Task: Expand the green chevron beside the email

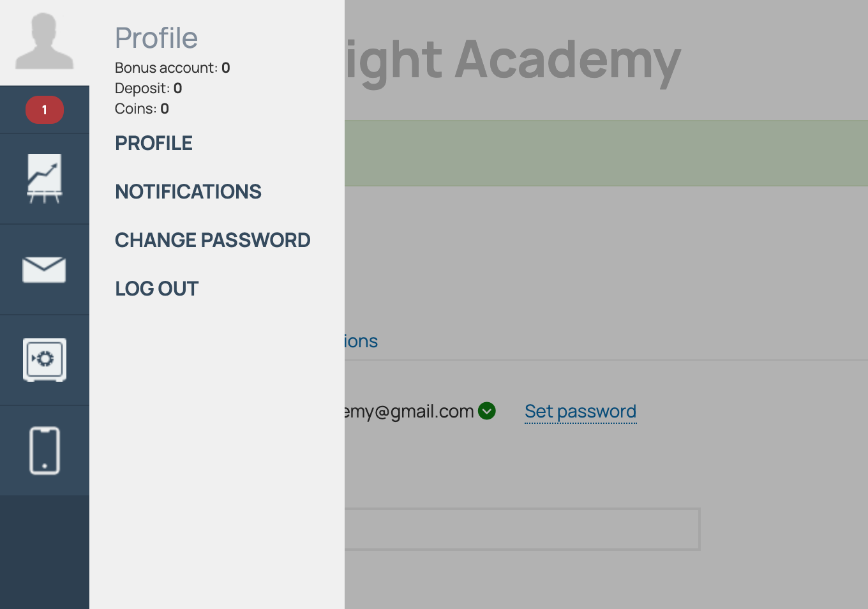Action: (487, 411)
